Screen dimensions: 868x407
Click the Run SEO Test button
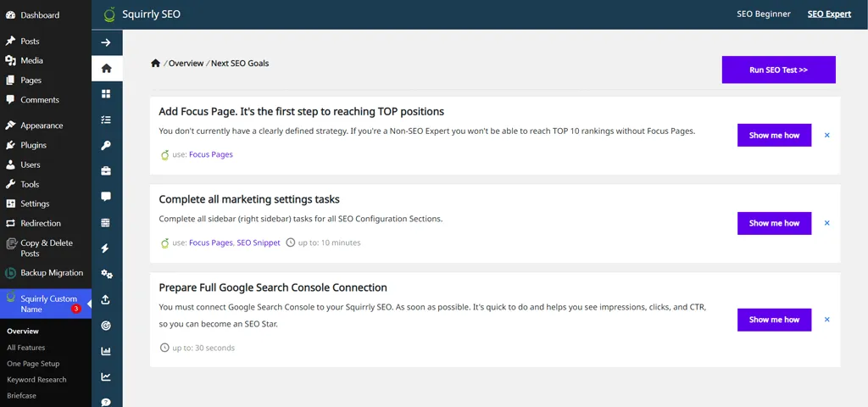(x=778, y=70)
